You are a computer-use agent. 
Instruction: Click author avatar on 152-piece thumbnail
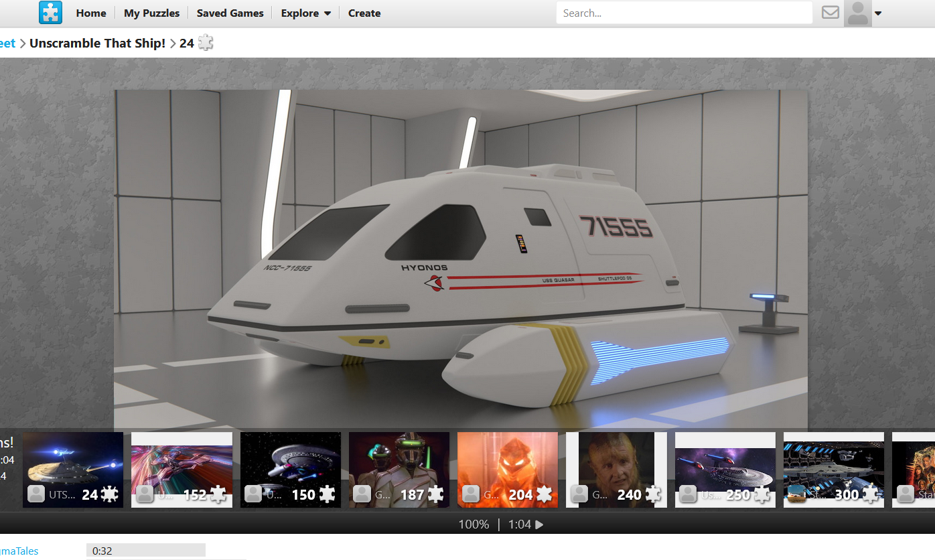[145, 494]
